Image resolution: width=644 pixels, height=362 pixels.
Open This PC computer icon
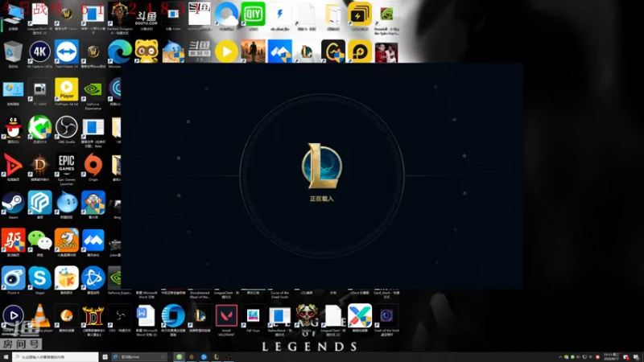click(13, 16)
